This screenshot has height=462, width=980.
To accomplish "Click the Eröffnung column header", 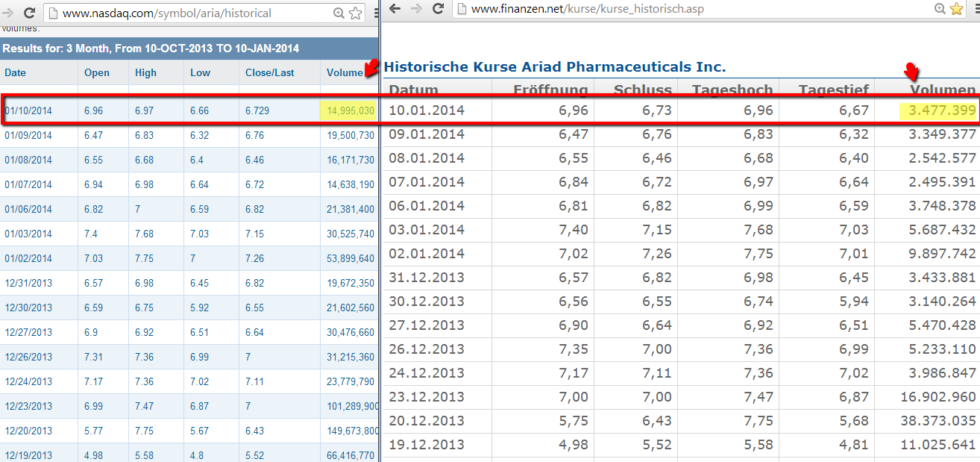I will pos(550,90).
